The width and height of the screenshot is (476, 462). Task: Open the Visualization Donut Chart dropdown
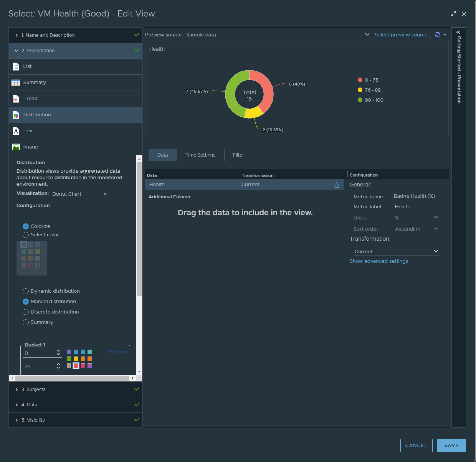coord(80,194)
